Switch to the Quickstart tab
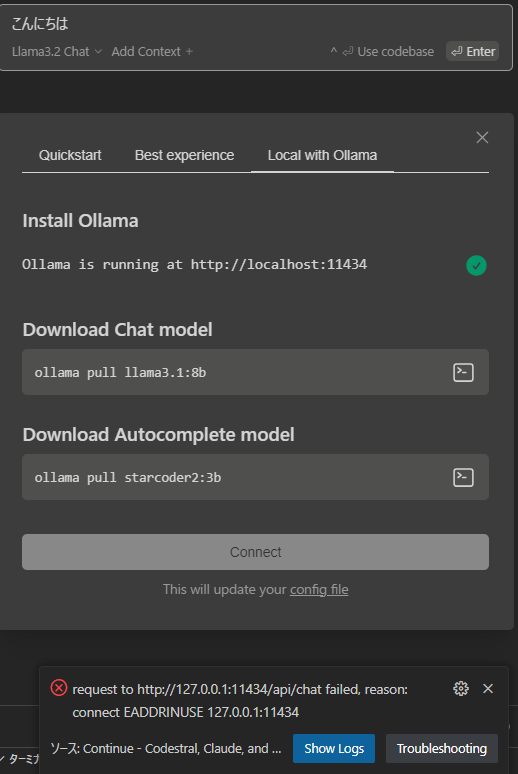Screen dimensions: 518x774 70,155
